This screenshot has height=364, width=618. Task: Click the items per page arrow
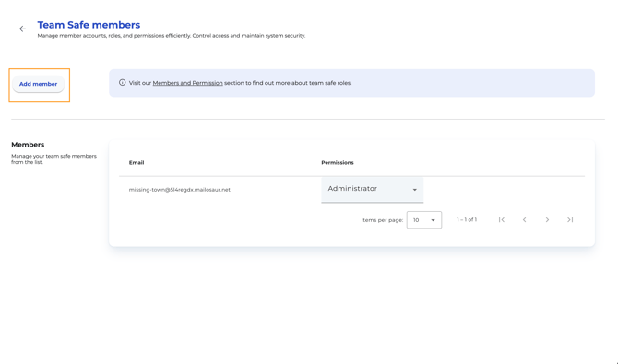[433, 220]
